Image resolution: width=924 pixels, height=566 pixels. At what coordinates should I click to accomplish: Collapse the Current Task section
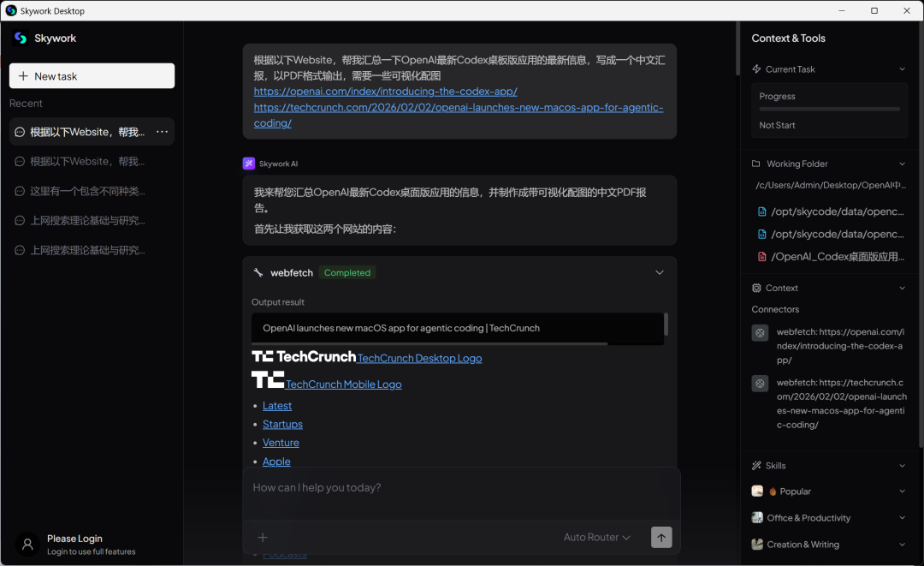[902, 69]
